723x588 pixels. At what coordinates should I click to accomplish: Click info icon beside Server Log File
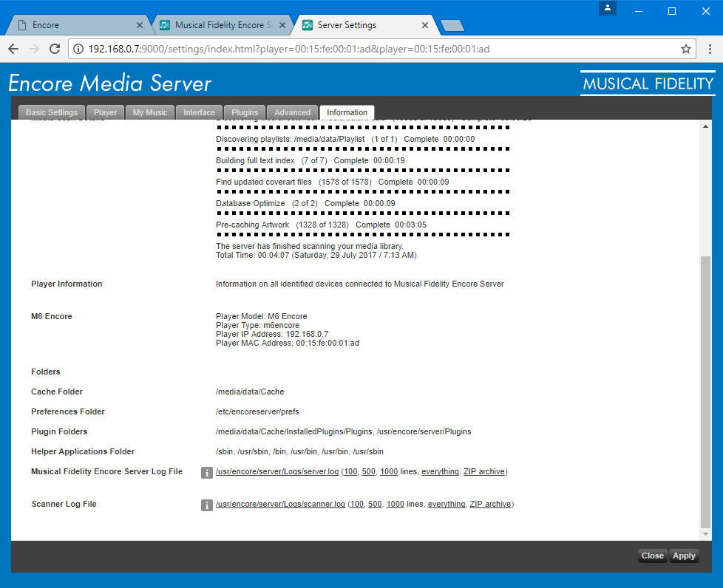[x=206, y=472]
